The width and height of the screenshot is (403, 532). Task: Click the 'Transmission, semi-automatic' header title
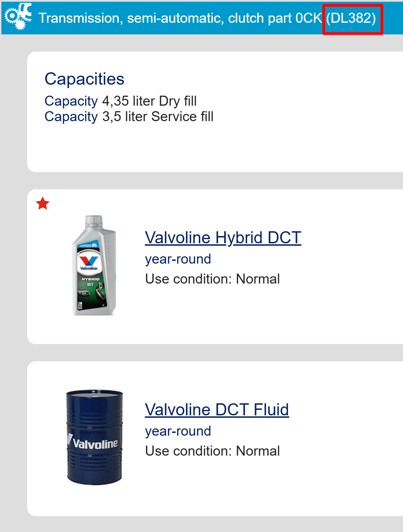click(132, 18)
